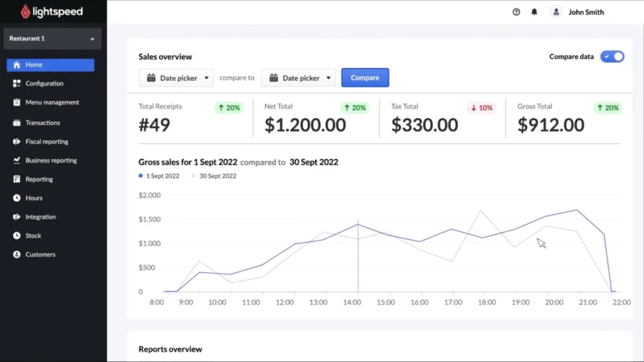
Task: Open the first Date picker dropdown
Action: pyautogui.click(x=176, y=78)
